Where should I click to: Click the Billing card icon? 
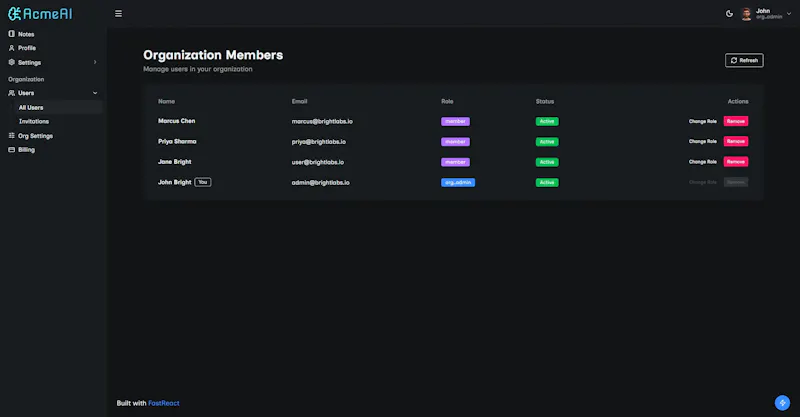[x=11, y=150]
